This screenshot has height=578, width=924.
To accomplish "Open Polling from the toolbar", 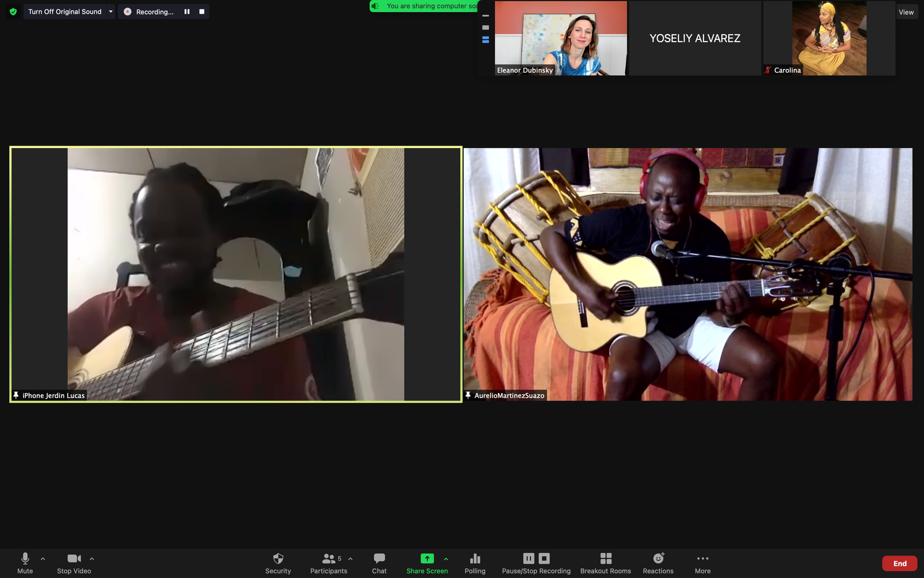I will click(475, 563).
